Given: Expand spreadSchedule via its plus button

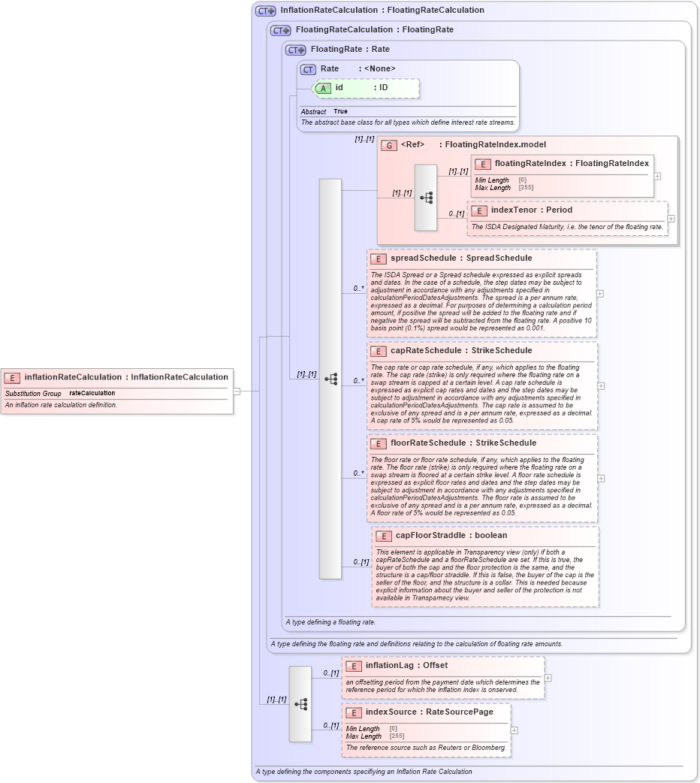Looking at the screenshot, I should point(599,293).
